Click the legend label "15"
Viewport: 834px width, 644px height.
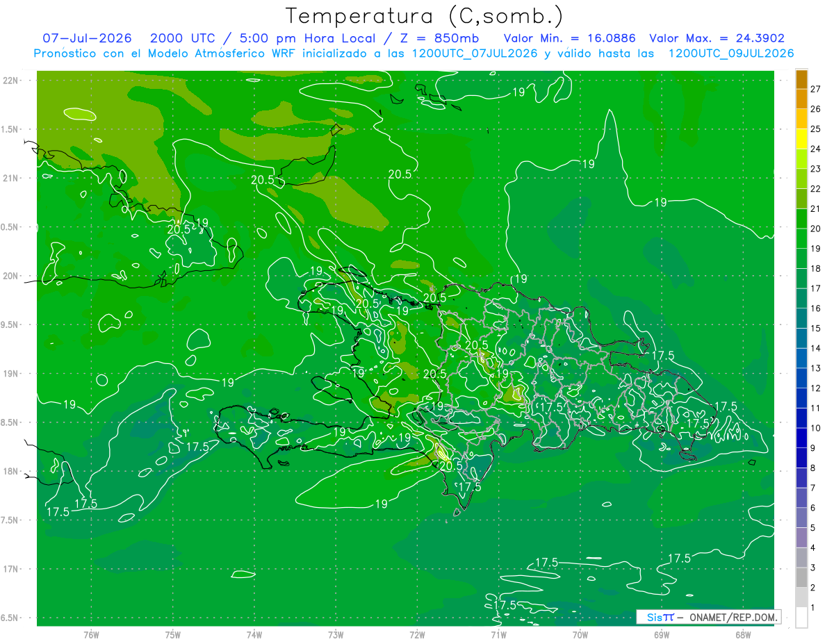(x=816, y=328)
